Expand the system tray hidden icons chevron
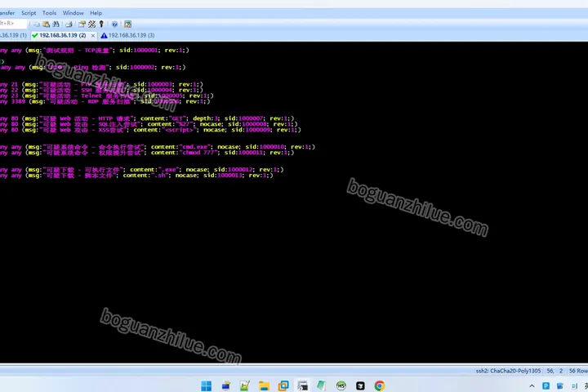588x392 pixels. pos(532,386)
